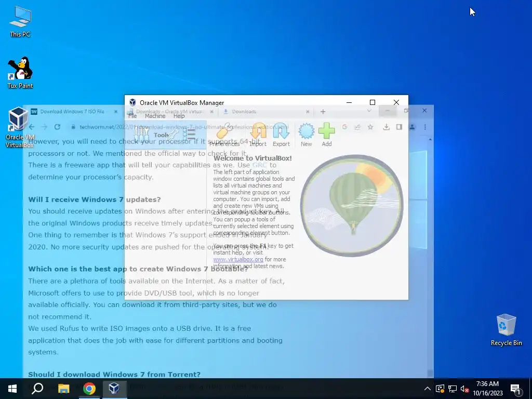532x399 pixels.
Task: Click the VirtualBox icon in the title bar
Action: click(x=132, y=102)
